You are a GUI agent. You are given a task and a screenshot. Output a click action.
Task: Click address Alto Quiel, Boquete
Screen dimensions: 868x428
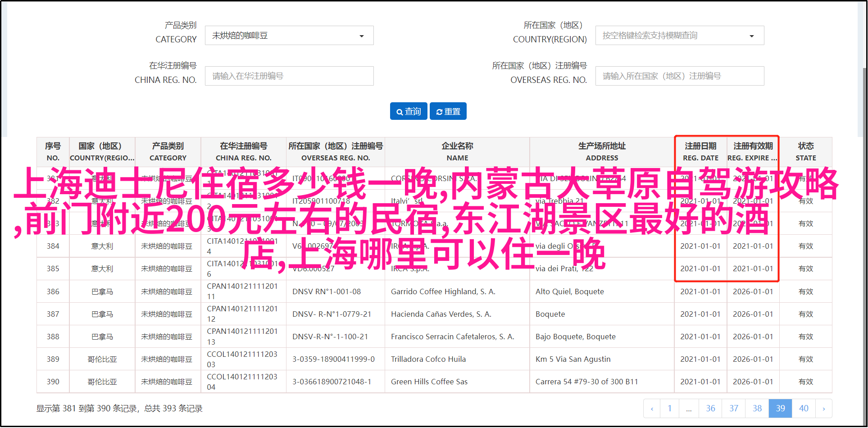(x=570, y=291)
